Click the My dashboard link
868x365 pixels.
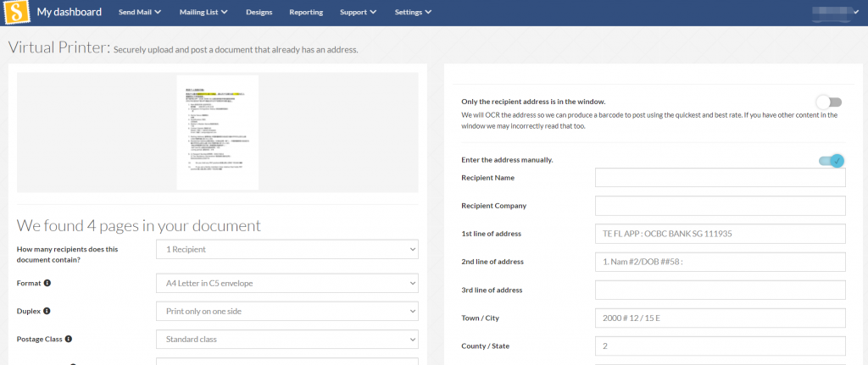pos(70,12)
